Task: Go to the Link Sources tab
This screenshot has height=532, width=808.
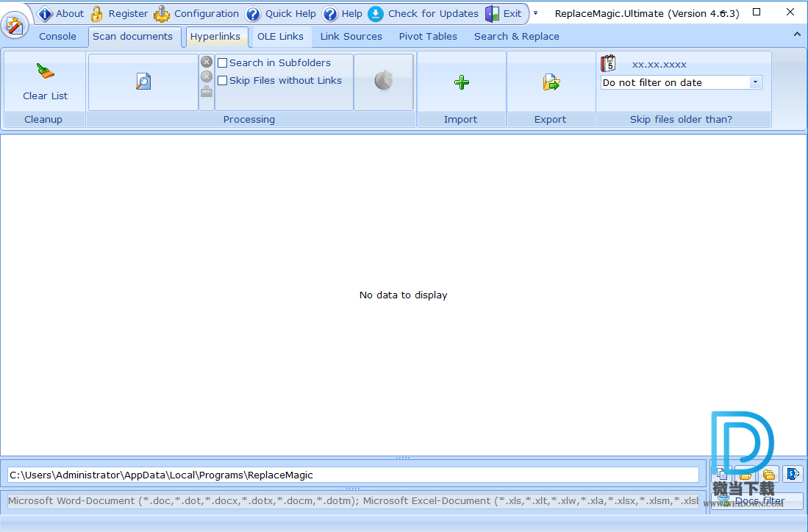Action: tap(351, 37)
